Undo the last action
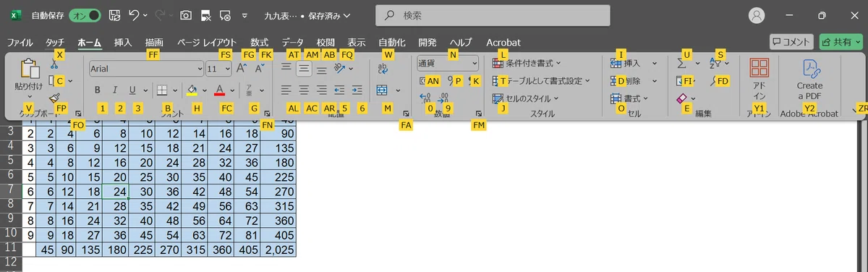This screenshot has width=868, height=272. point(133,14)
